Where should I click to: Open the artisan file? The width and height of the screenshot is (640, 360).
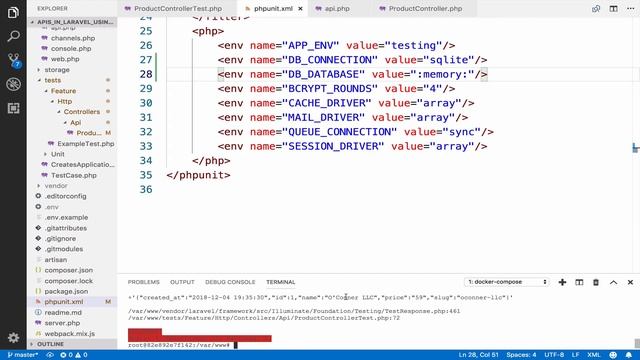click(x=56, y=260)
